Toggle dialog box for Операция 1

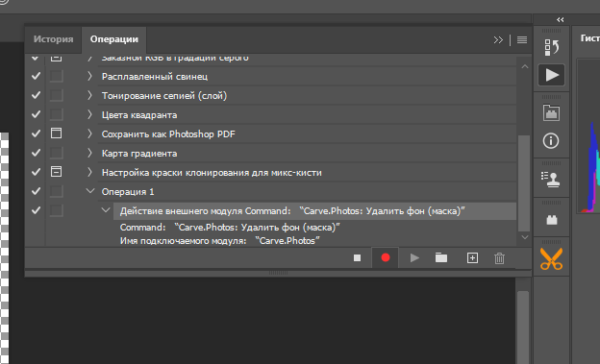[x=56, y=191]
